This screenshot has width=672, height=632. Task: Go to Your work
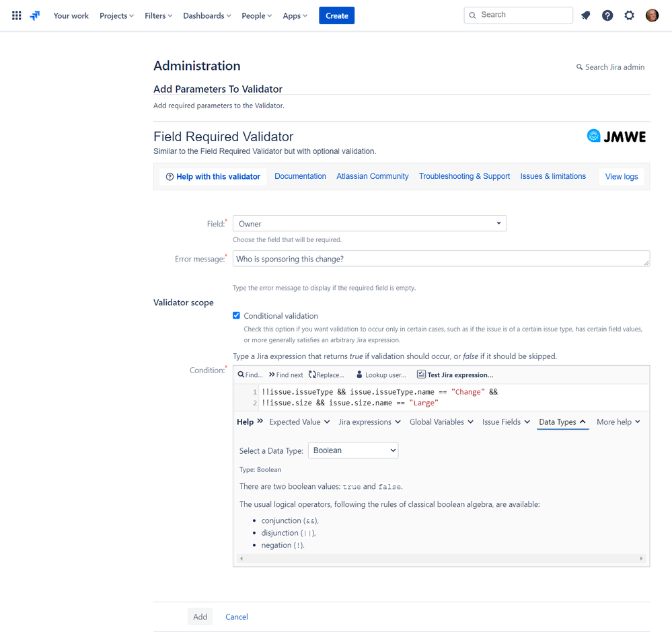pyautogui.click(x=71, y=16)
